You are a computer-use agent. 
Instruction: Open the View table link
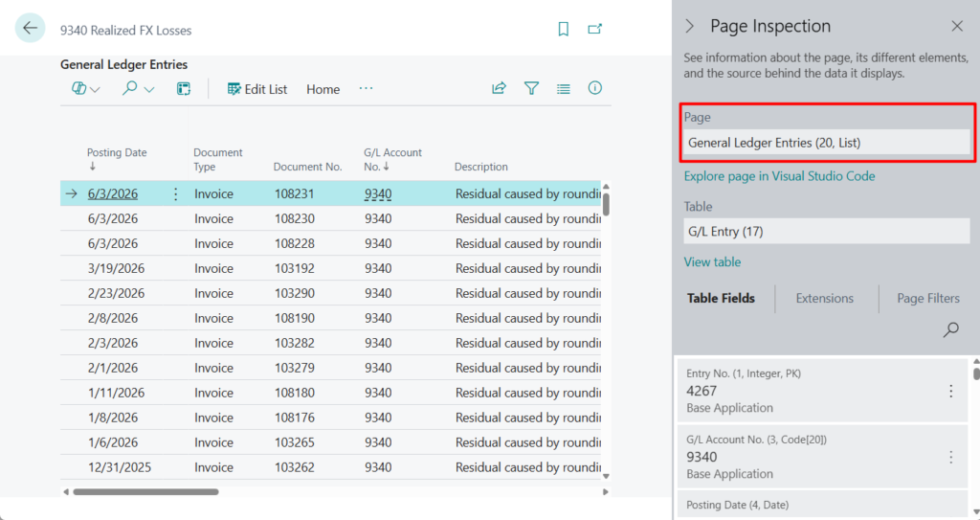click(712, 262)
